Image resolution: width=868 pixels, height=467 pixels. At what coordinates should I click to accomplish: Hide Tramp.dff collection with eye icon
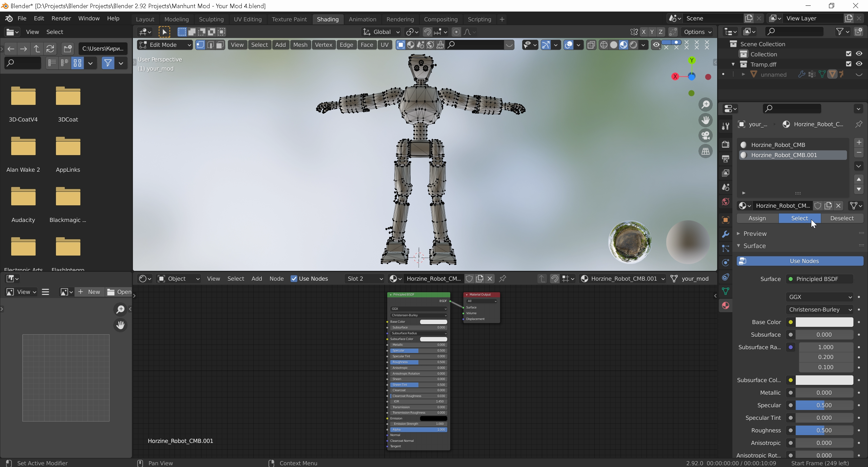pyautogui.click(x=859, y=64)
